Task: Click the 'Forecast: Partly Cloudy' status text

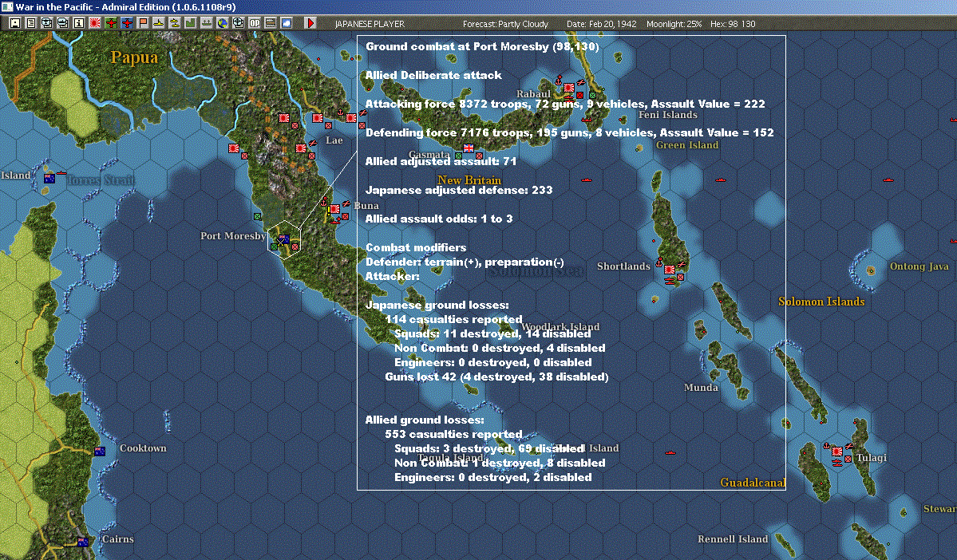Action: pyautogui.click(x=505, y=24)
